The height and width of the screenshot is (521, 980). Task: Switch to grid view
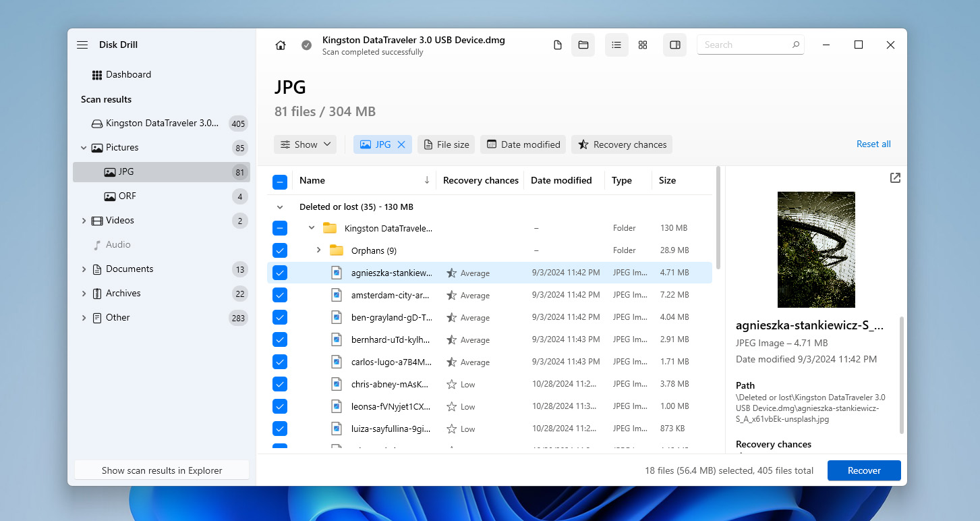point(642,45)
